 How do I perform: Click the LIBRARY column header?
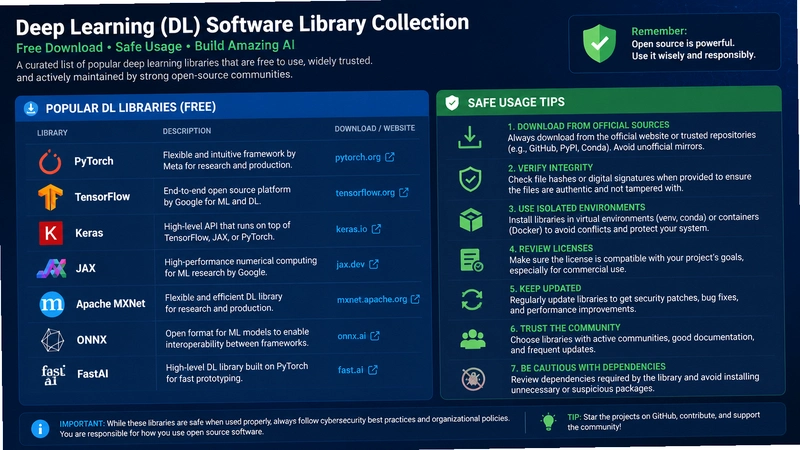coord(52,133)
